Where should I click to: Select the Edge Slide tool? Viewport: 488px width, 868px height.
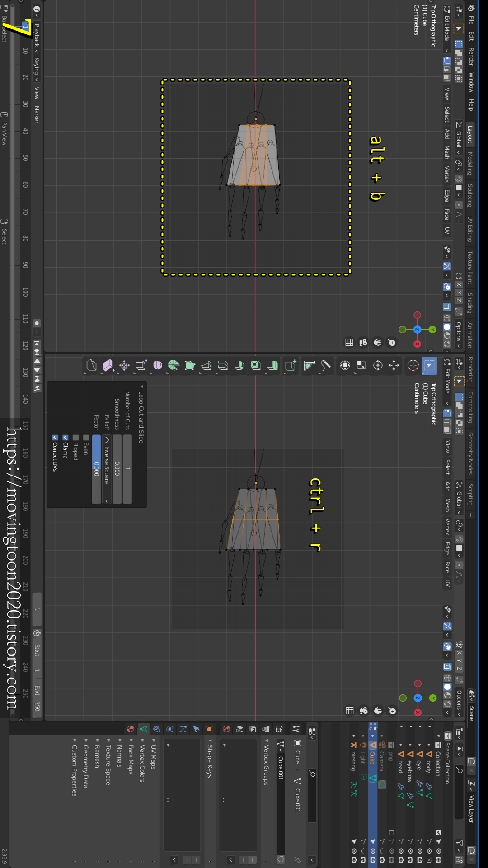coord(141,366)
